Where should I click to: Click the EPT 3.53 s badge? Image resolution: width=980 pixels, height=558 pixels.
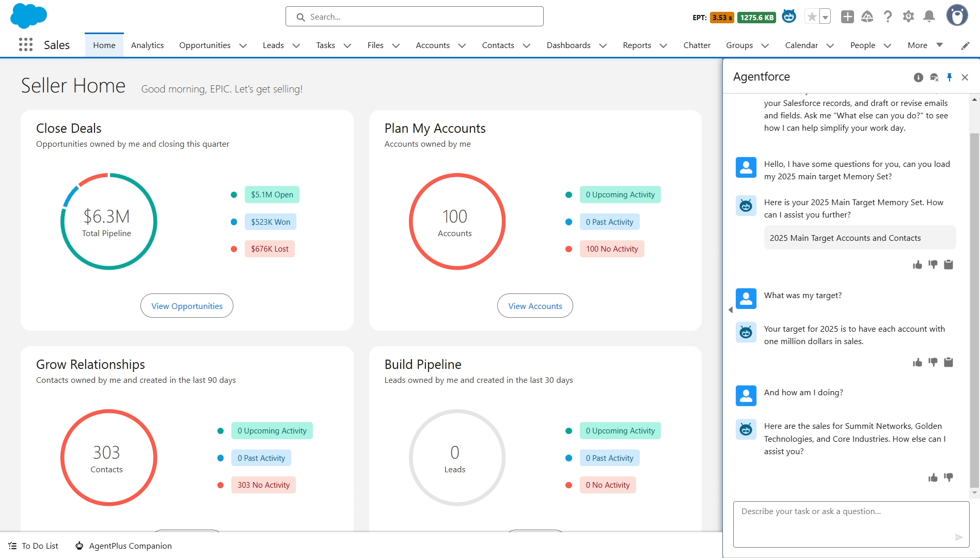[722, 18]
